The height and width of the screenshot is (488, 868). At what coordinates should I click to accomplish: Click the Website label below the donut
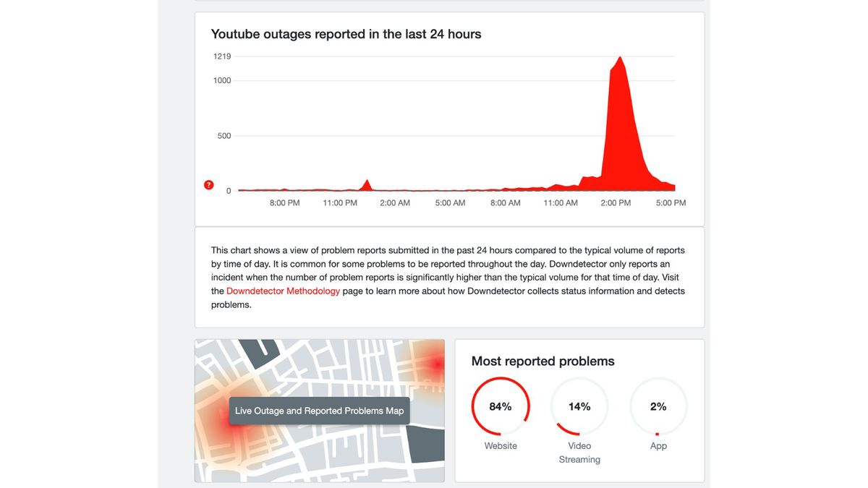[501, 445]
